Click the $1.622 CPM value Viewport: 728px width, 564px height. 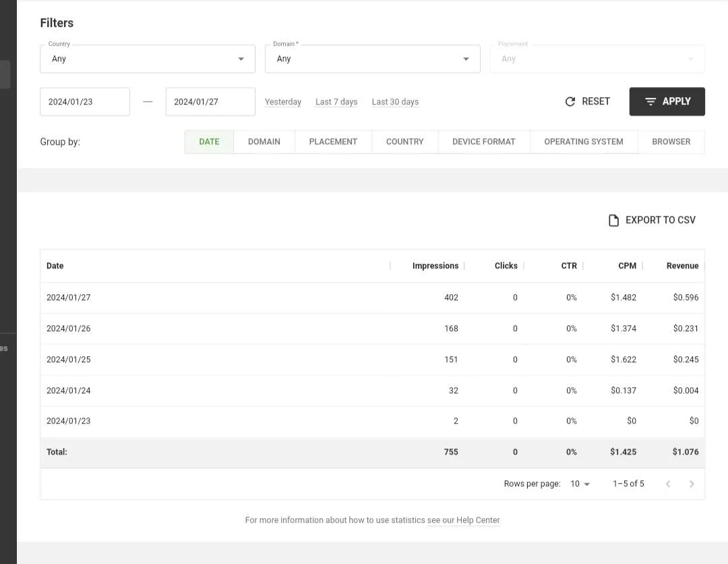[x=624, y=360]
